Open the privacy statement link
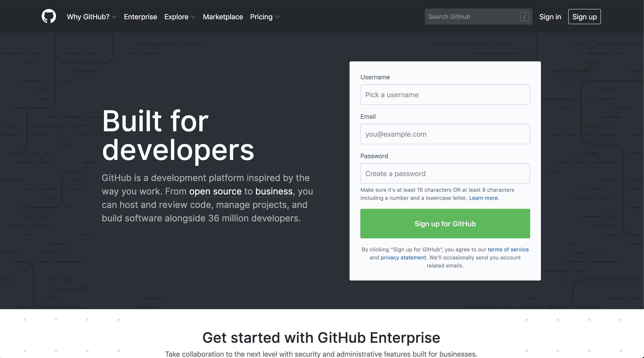 pyautogui.click(x=403, y=257)
